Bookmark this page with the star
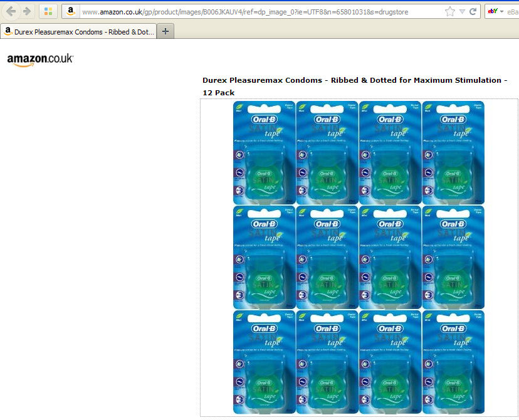The width and height of the screenshot is (519, 420). tap(450, 12)
